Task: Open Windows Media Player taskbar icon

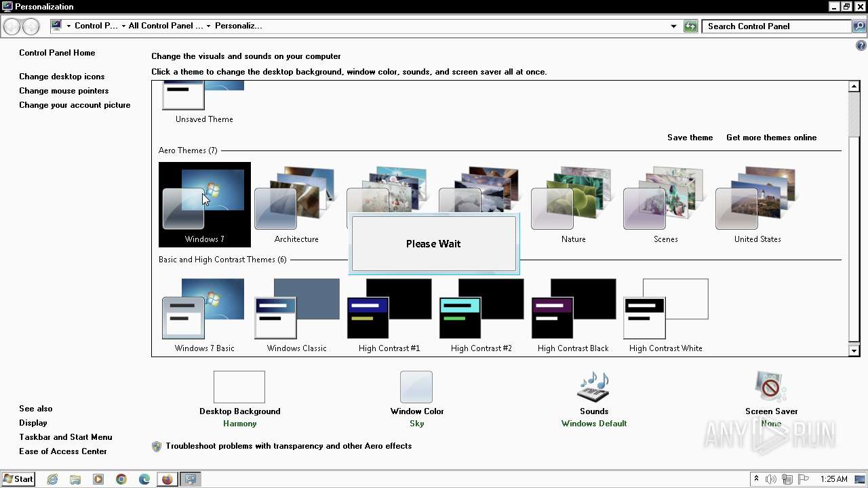Action: pyautogui.click(x=98, y=479)
